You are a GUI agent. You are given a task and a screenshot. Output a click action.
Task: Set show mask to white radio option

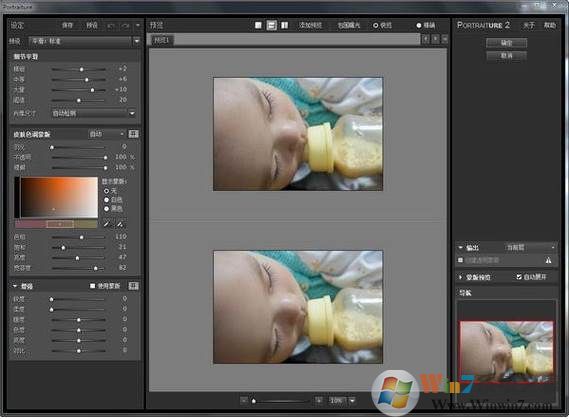tap(106, 200)
